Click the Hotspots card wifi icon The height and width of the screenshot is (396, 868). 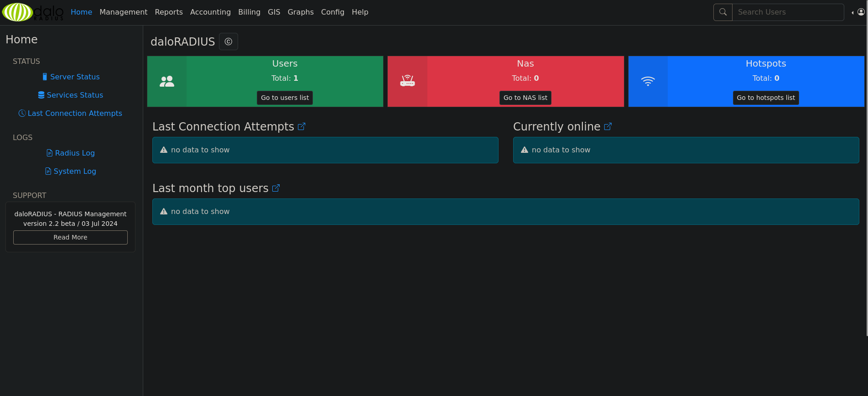point(648,81)
